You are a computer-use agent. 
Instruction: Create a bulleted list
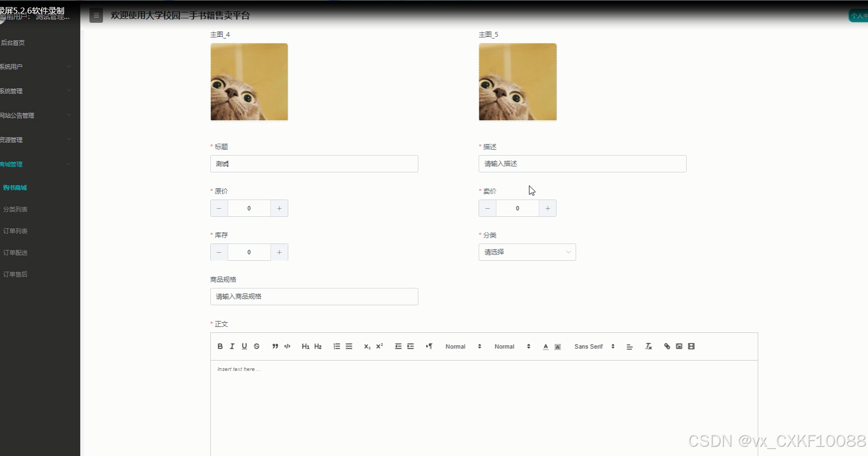coord(349,346)
